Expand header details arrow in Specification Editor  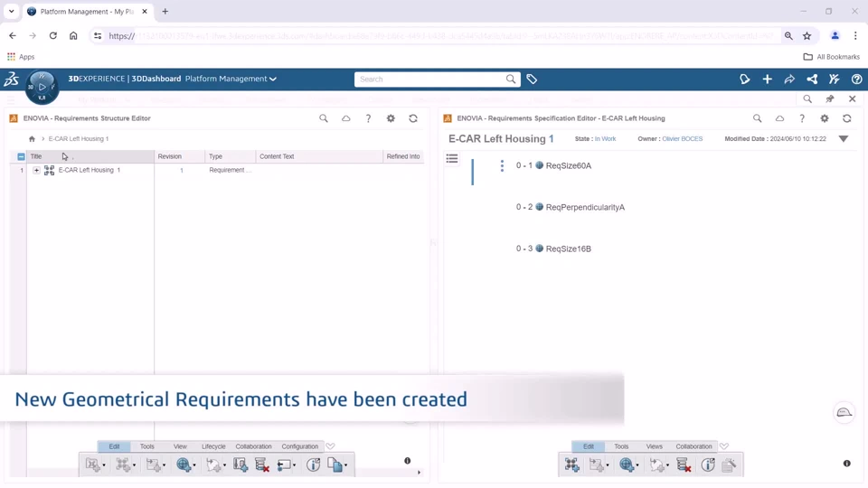pyautogui.click(x=843, y=139)
